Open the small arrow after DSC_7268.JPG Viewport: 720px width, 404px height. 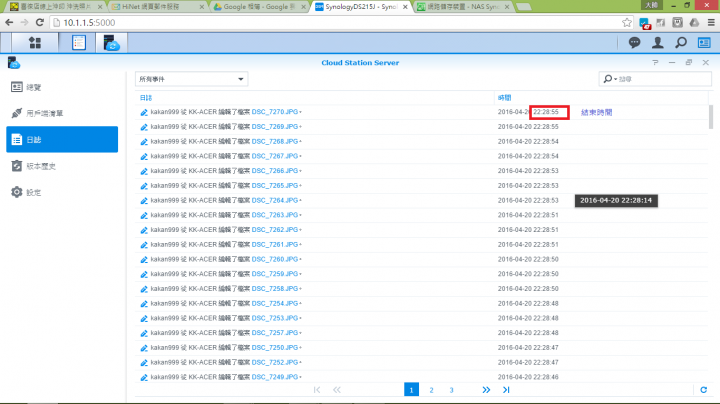pos(300,141)
